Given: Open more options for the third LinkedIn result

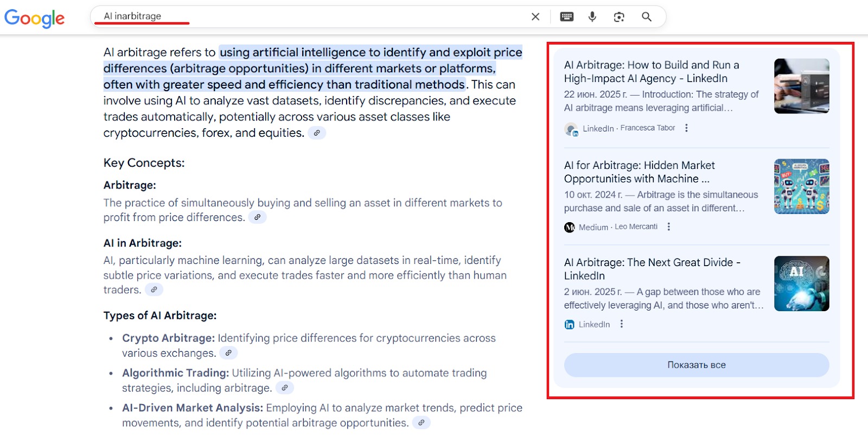Looking at the screenshot, I should [x=622, y=324].
